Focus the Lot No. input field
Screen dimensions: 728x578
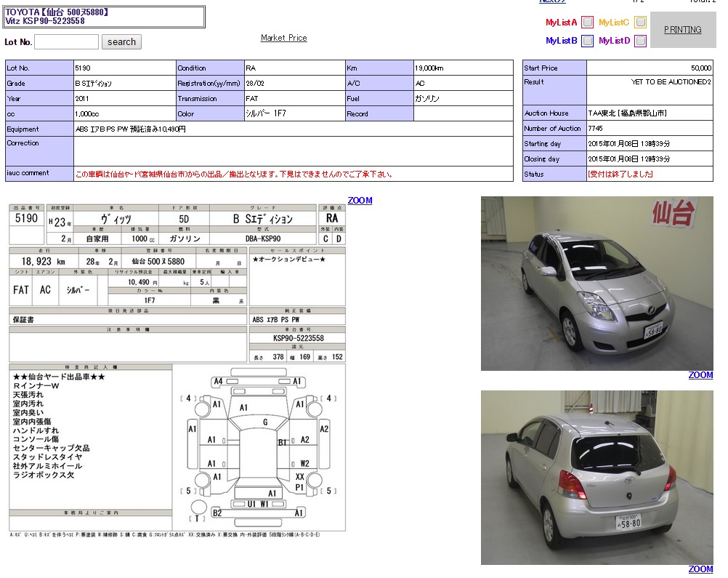coord(66,41)
